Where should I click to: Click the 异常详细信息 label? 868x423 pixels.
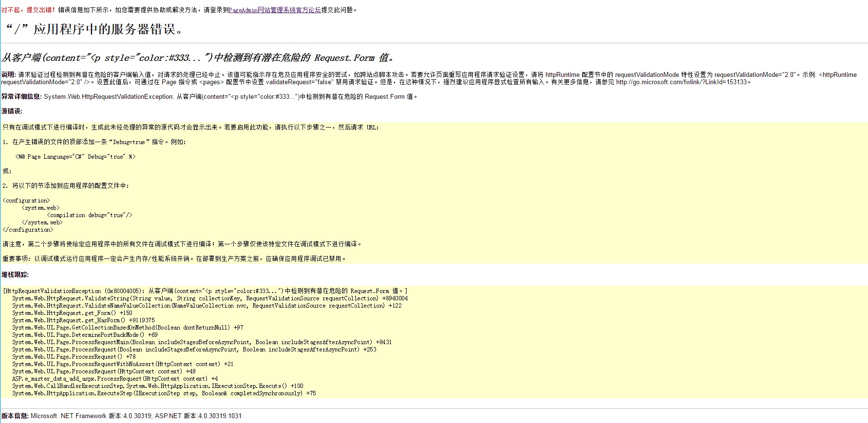point(21,96)
